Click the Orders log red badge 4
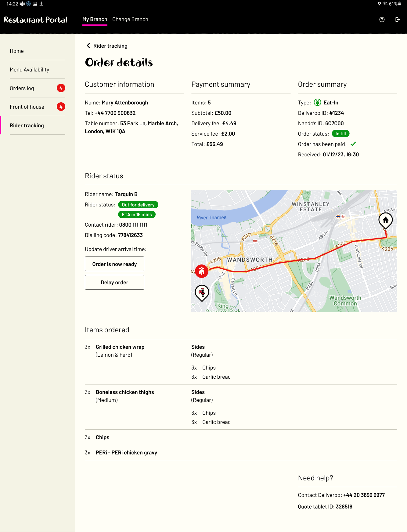 click(x=61, y=88)
